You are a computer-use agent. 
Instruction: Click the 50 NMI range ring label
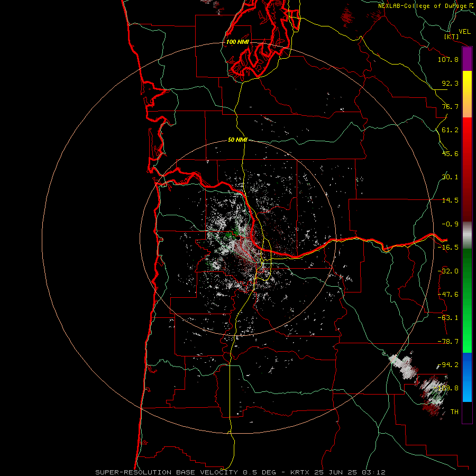(237, 140)
